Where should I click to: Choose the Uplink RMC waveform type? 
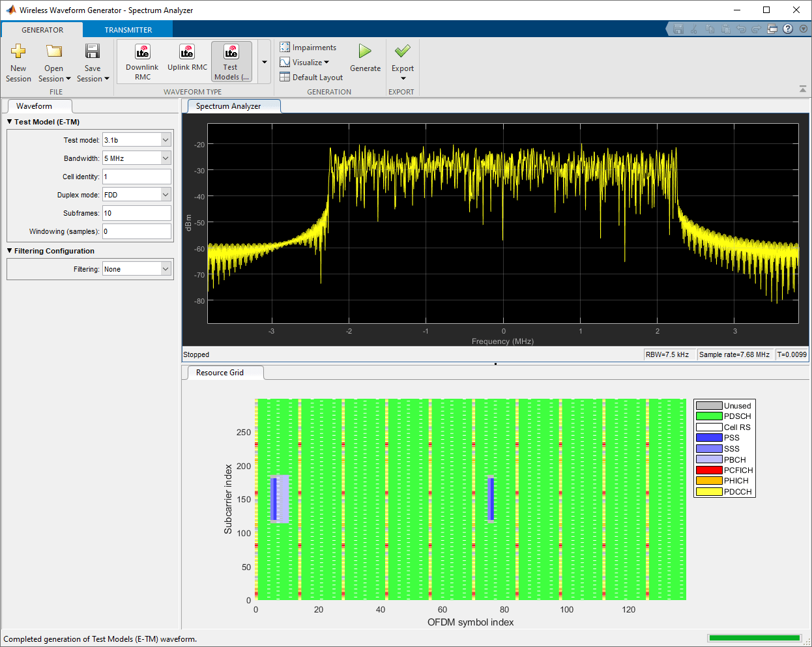[x=187, y=59]
